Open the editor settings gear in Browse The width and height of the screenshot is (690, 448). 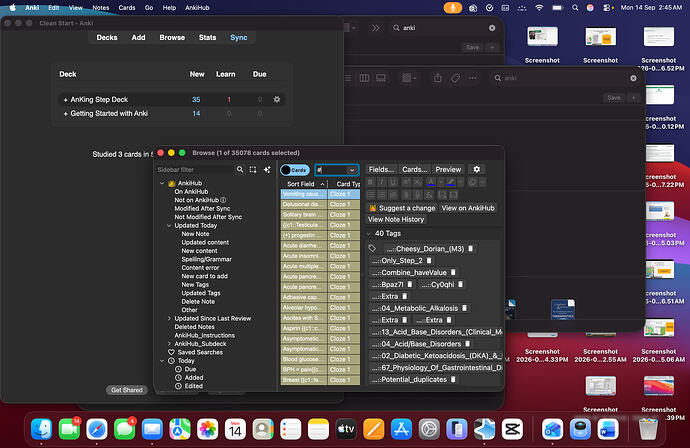pyautogui.click(x=477, y=169)
